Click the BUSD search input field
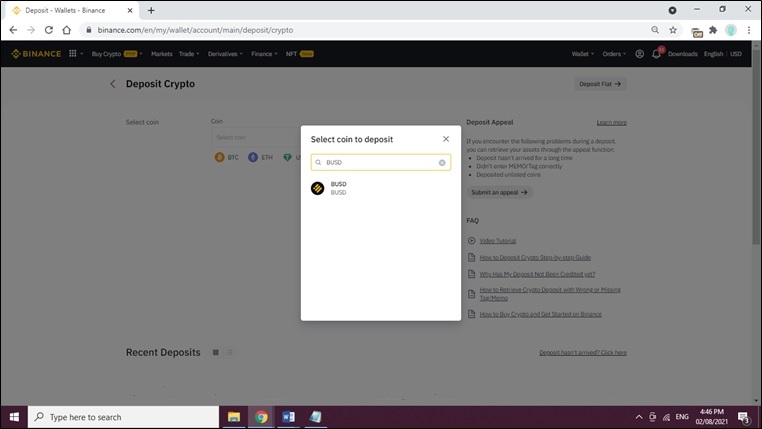 point(381,162)
